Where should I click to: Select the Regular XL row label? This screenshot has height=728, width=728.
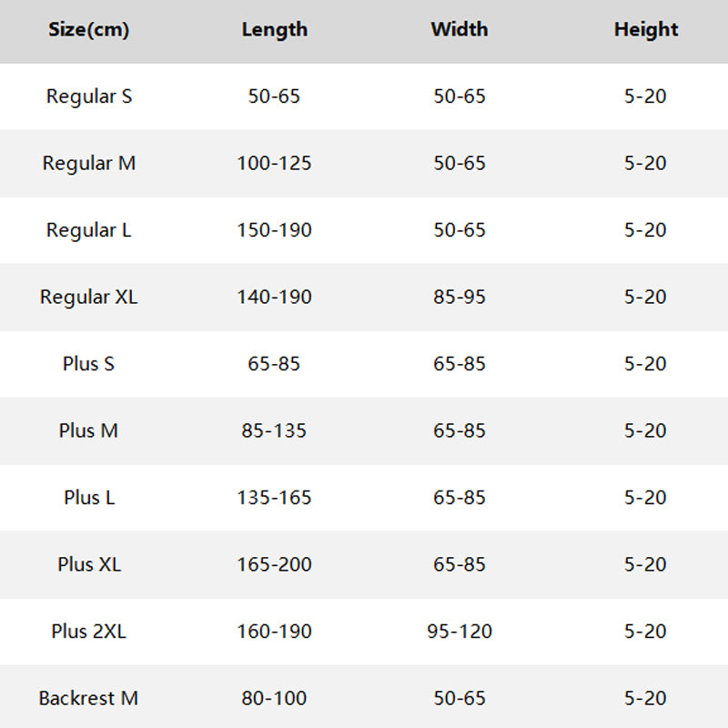pos(88,298)
